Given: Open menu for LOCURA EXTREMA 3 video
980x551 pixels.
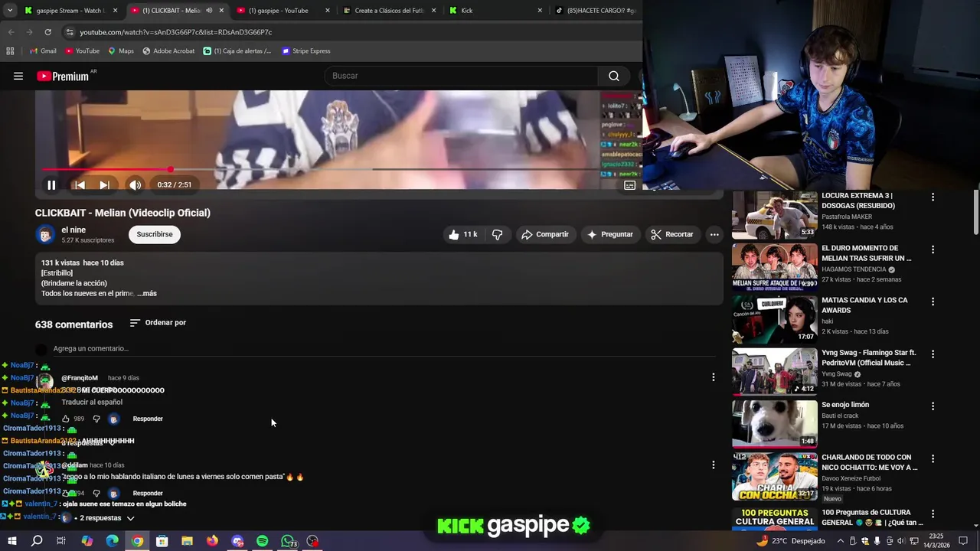Looking at the screenshot, I should [x=933, y=197].
